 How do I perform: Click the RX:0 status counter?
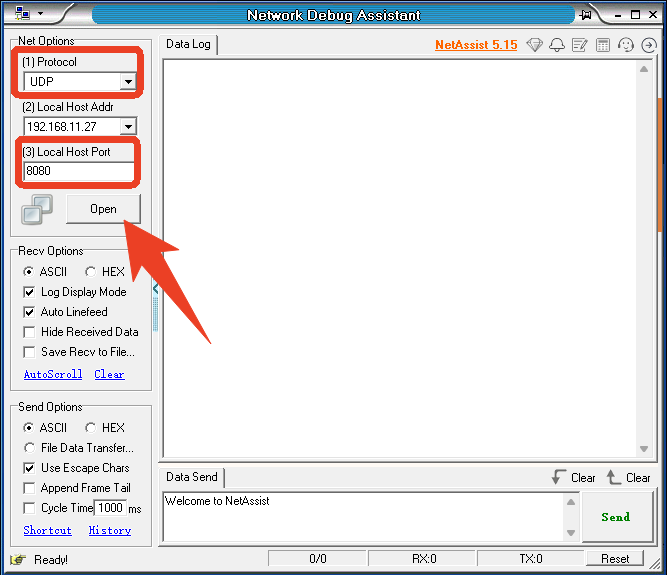pos(424,558)
